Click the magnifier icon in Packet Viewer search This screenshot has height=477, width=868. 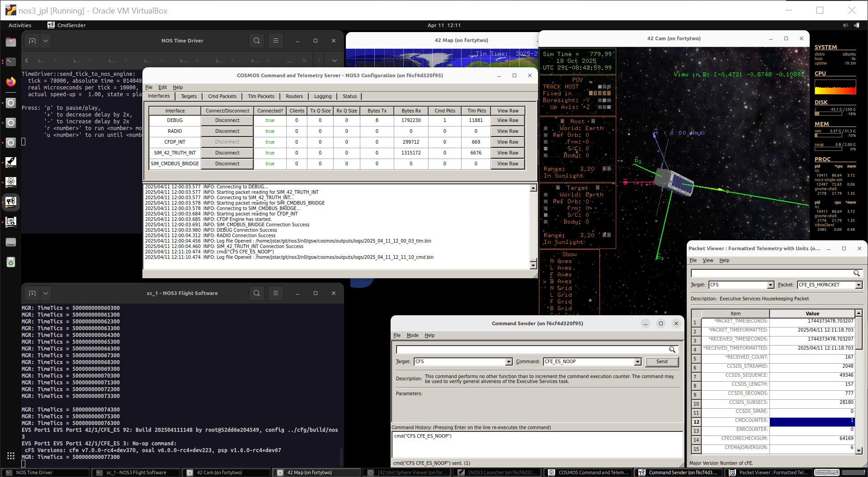pyautogui.click(x=856, y=273)
